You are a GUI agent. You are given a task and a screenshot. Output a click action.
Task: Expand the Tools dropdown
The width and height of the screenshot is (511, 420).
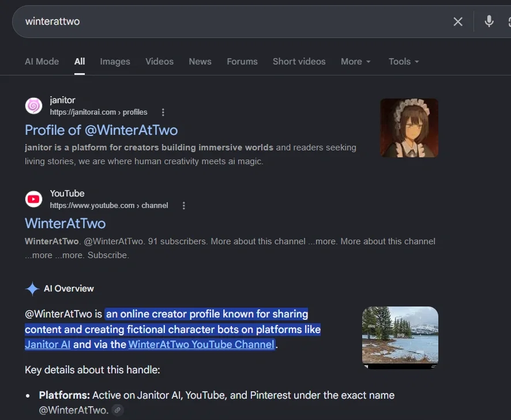404,62
